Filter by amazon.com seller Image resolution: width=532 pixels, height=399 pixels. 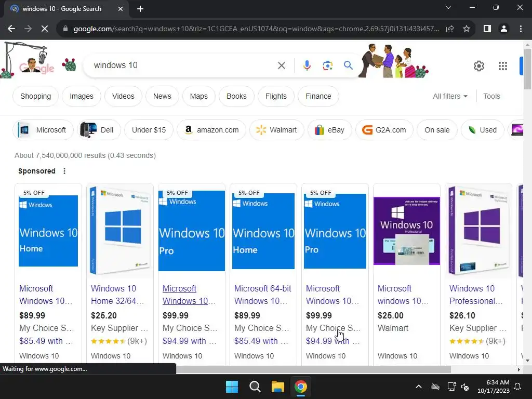(x=211, y=130)
